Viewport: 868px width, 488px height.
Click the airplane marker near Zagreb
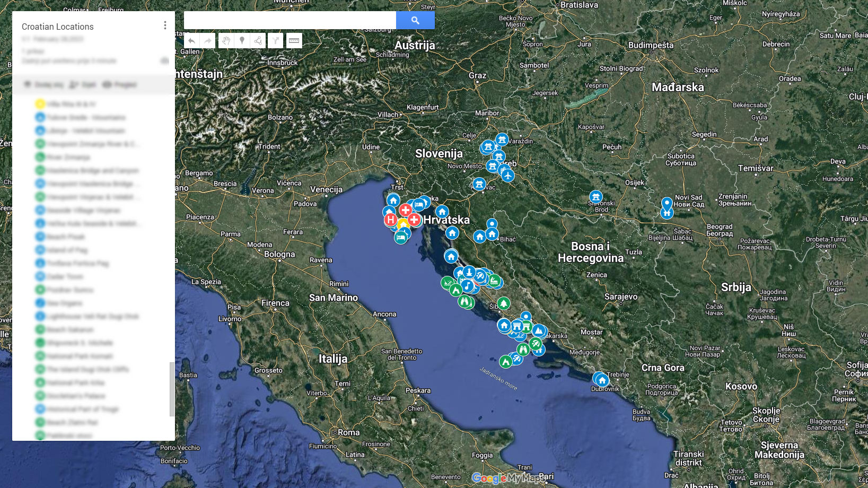(x=508, y=175)
